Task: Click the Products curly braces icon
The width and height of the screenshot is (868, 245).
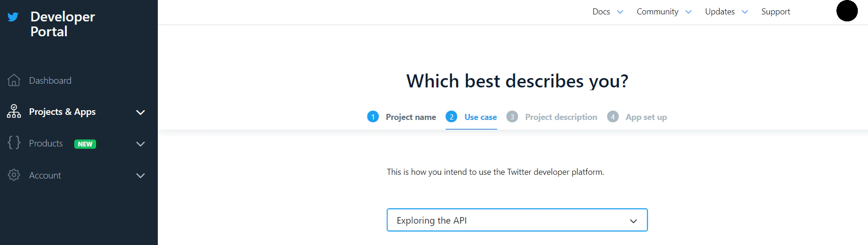Action: tap(14, 143)
